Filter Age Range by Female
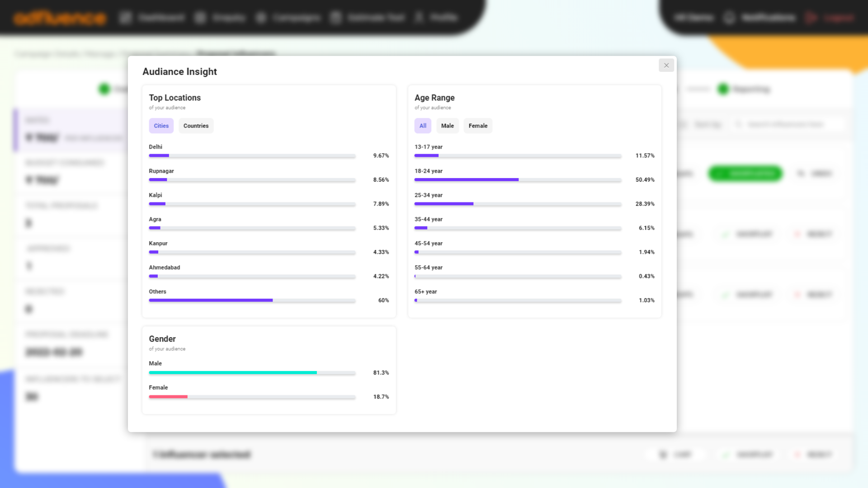 point(478,126)
